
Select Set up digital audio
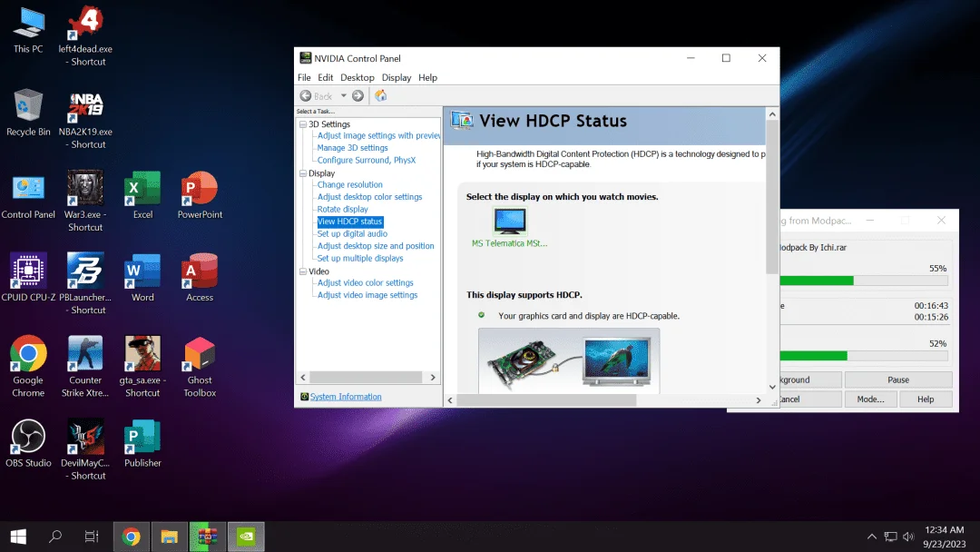click(352, 234)
